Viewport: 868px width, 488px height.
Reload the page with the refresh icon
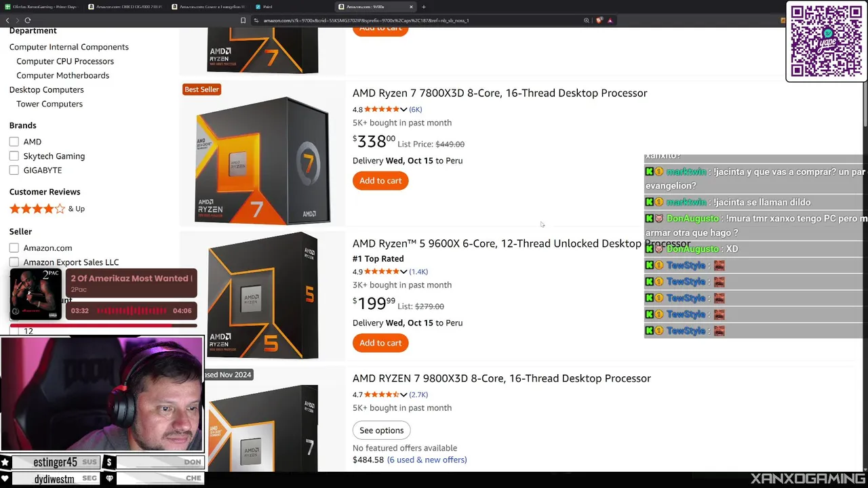[x=28, y=20]
